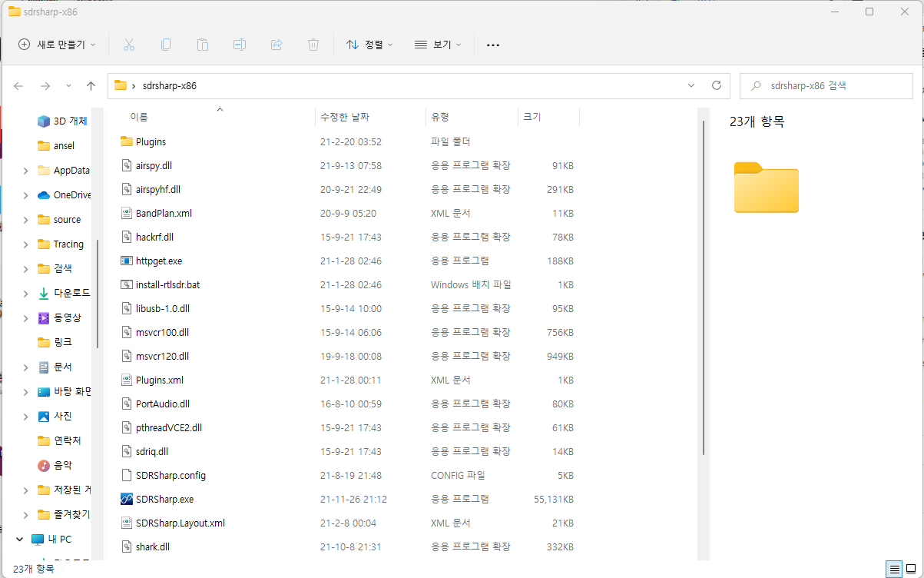Select the httpget.exe file icon
The width and height of the screenshot is (924, 578).
[127, 261]
